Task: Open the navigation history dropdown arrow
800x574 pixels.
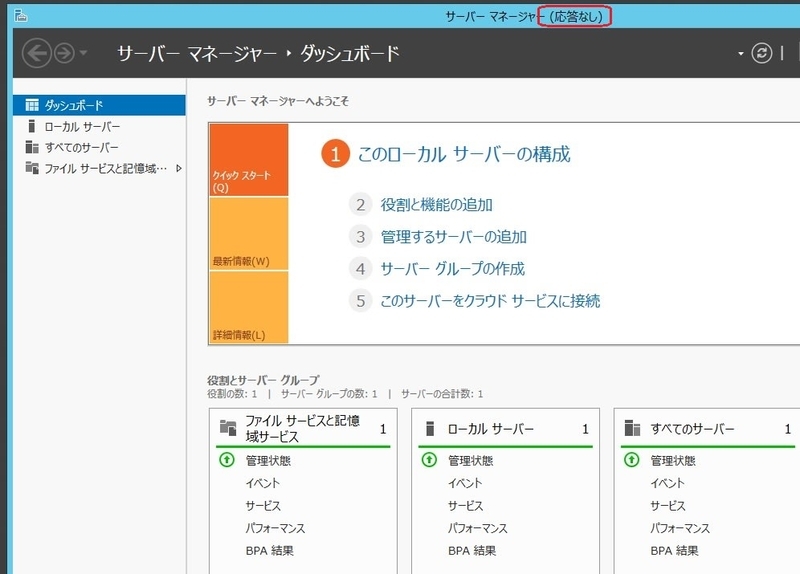Action: coord(83,53)
